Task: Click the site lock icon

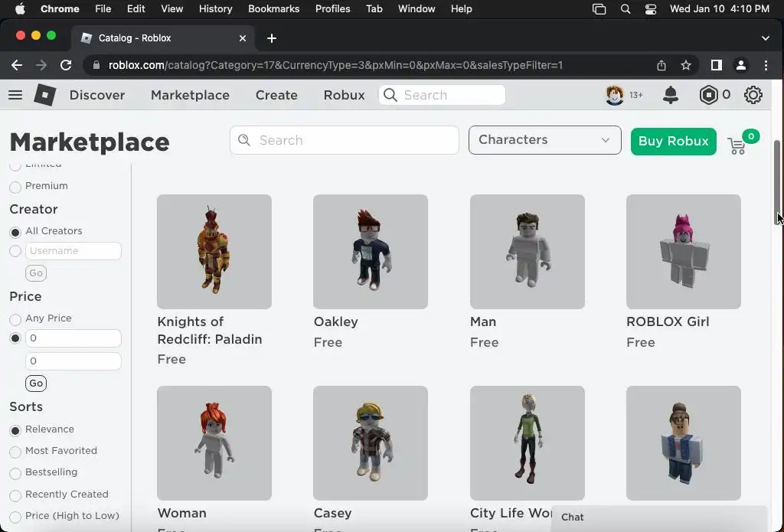Action: pos(96,66)
